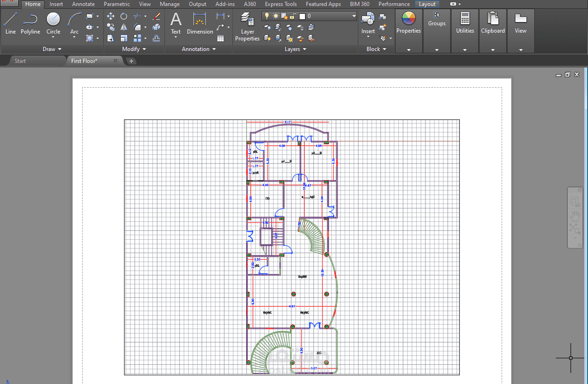Switch to the Annotate ribbon tab
The width and height of the screenshot is (588, 384).
point(83,4)
